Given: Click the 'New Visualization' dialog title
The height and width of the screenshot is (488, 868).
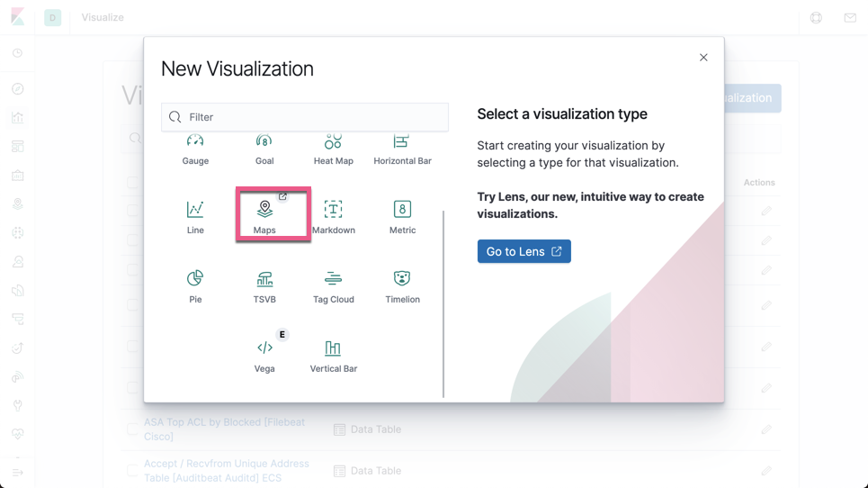Looking at the screenshot, I should click(x=237, y=68).
